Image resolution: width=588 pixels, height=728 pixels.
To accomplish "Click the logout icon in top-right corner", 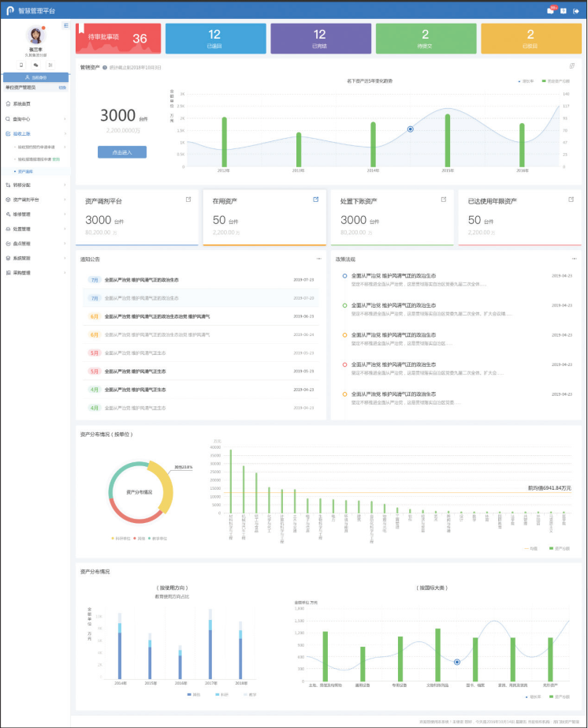I will point(576,10).
